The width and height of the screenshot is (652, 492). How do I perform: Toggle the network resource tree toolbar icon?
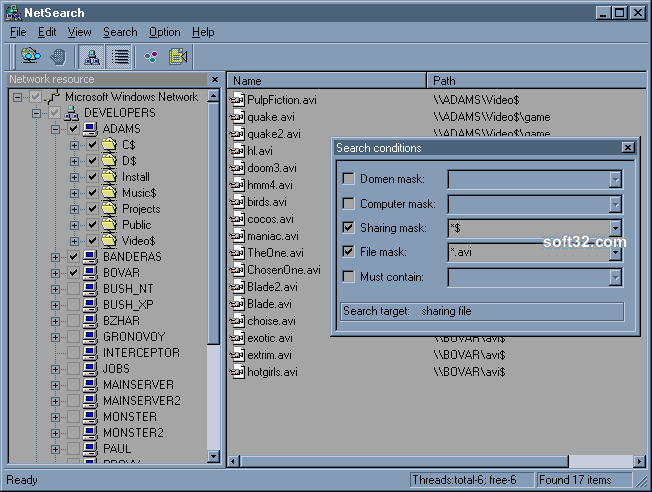(91, 57)
